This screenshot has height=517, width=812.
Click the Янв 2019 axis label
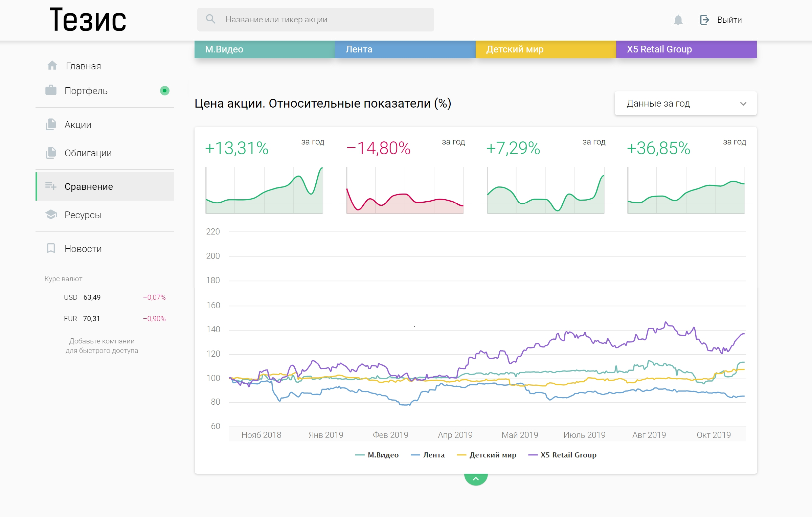pyautogui.click(x=326, y=435)
